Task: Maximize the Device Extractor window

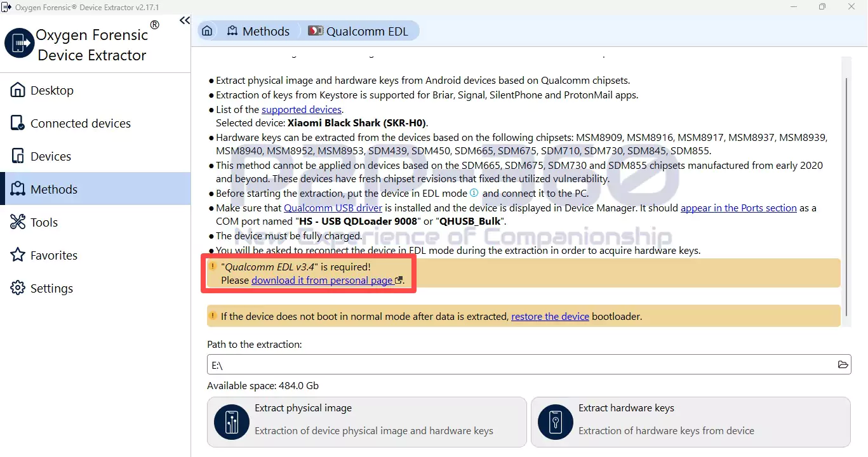Action: pos(822,7)
